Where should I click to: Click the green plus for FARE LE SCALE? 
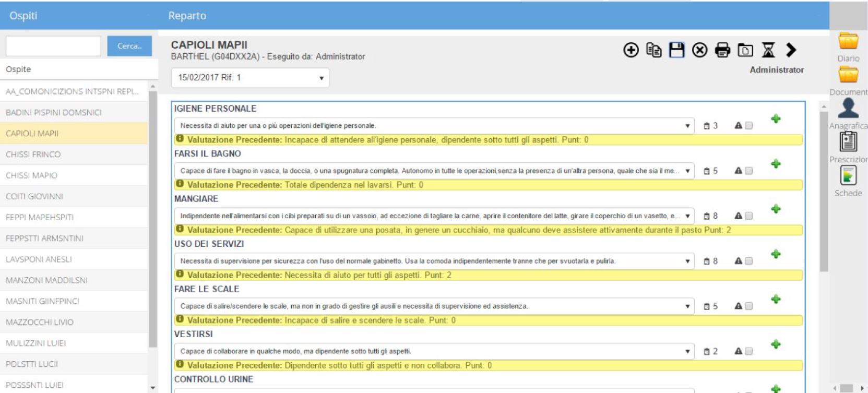pos(776,299)
